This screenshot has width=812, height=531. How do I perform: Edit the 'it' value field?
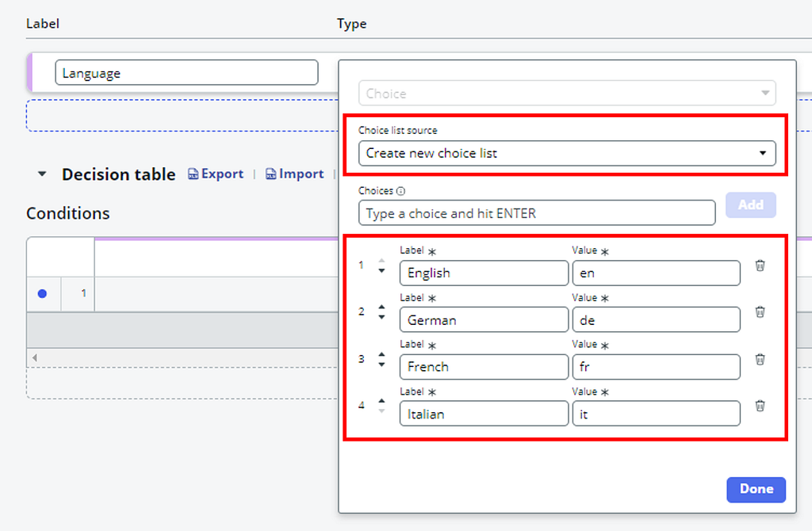pos(656,414)
